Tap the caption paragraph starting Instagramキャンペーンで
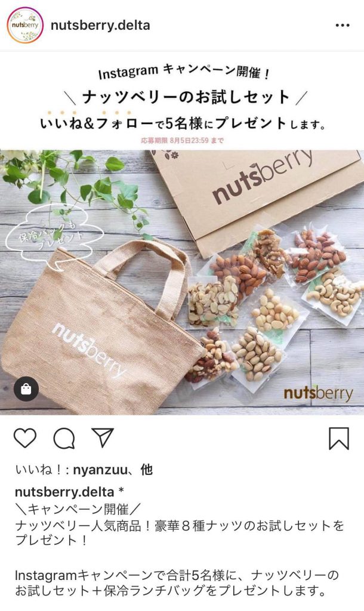This screenshot has height=611, width=364. click(177, 583)
